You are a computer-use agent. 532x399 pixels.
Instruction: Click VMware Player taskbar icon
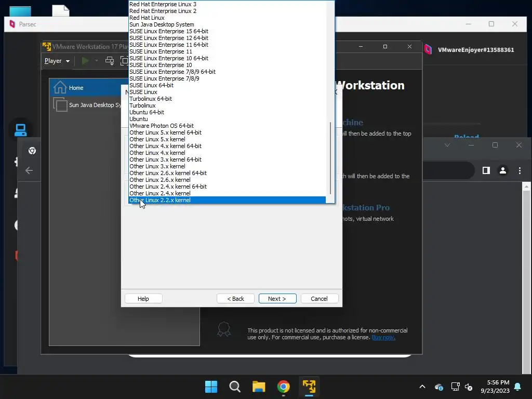pyautogui.click(x=309, y=387)
